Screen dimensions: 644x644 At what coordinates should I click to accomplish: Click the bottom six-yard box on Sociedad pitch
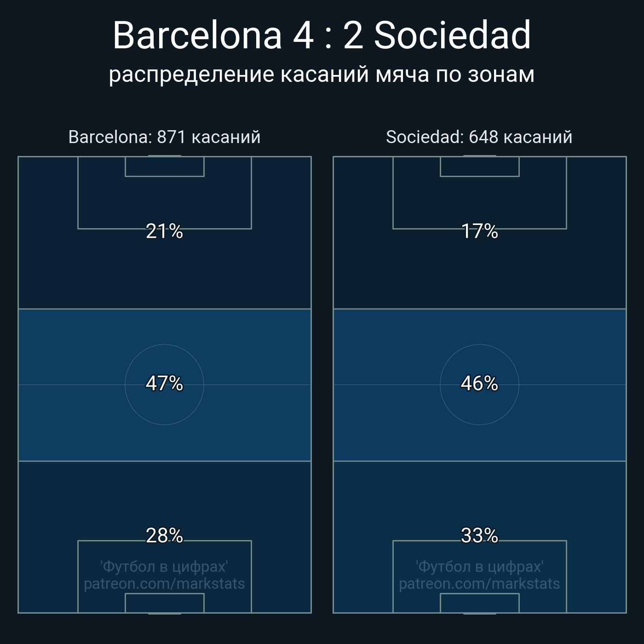[480, 603]
